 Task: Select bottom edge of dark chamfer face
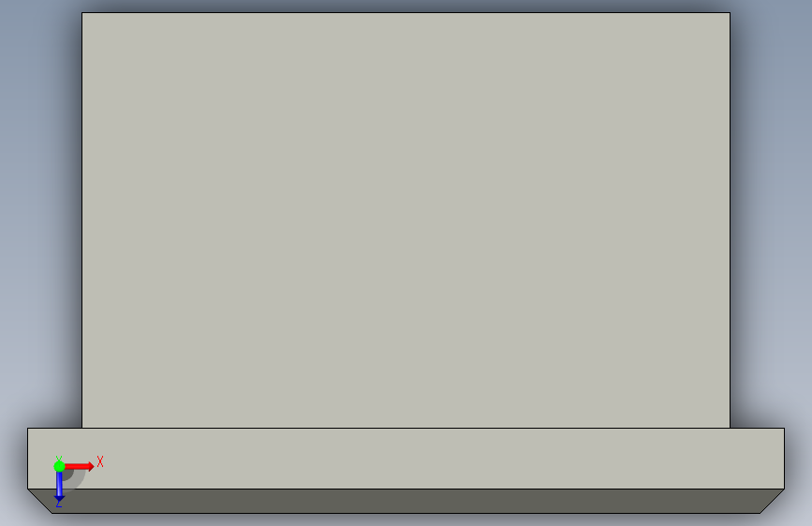point(406,513)
